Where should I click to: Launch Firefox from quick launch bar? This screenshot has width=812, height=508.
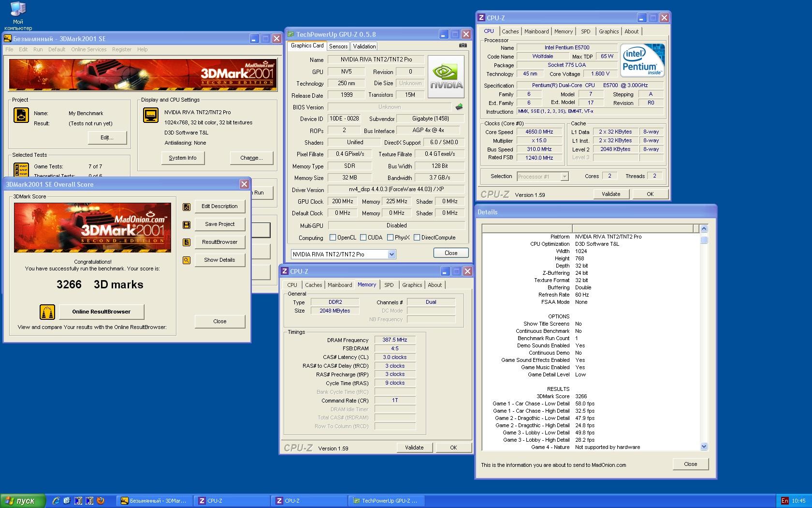click(x=101, y=501)
